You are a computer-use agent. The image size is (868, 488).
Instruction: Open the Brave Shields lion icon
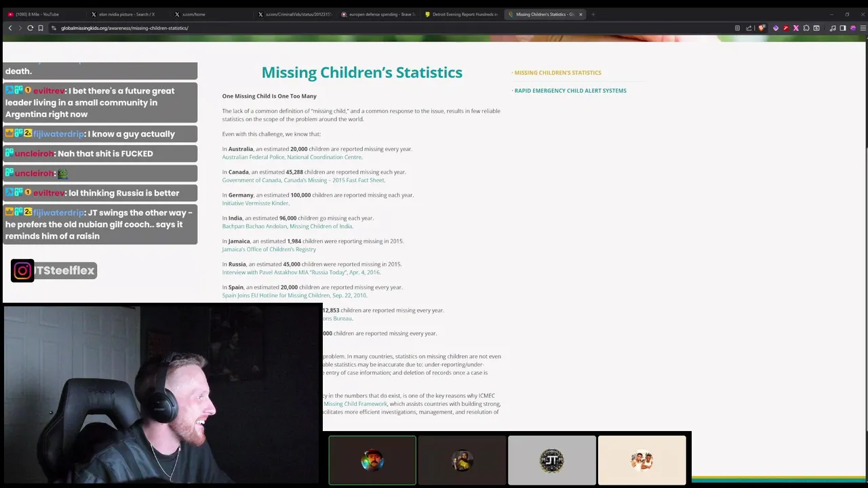click(x=762, y=28)
